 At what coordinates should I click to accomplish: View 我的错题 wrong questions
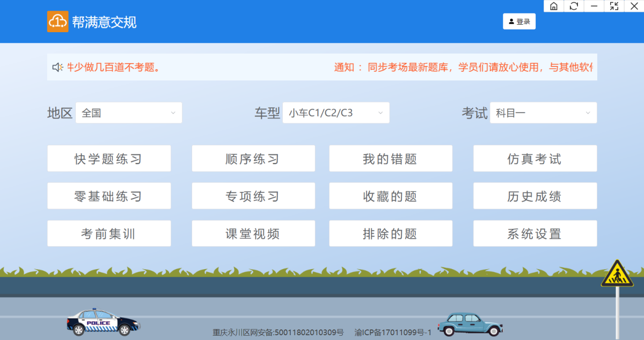pyautogui.click(x=391, y=158)
